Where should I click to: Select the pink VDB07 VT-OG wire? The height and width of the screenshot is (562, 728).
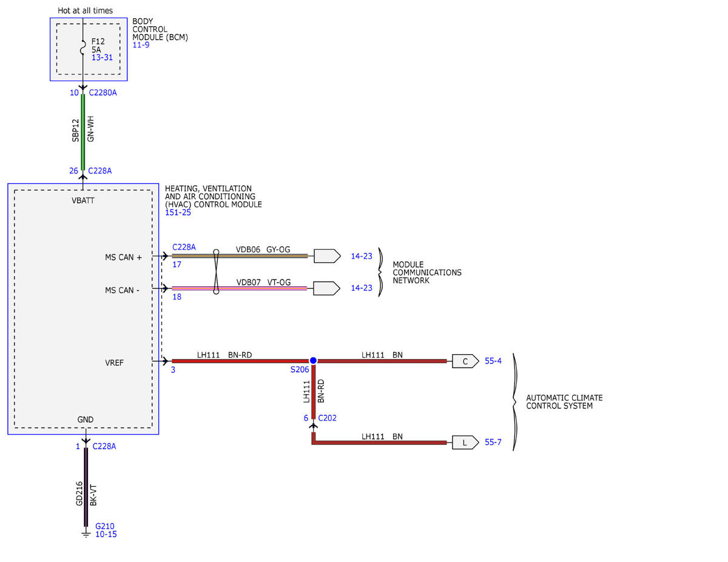pyautogui.click(x=240, y=288)
